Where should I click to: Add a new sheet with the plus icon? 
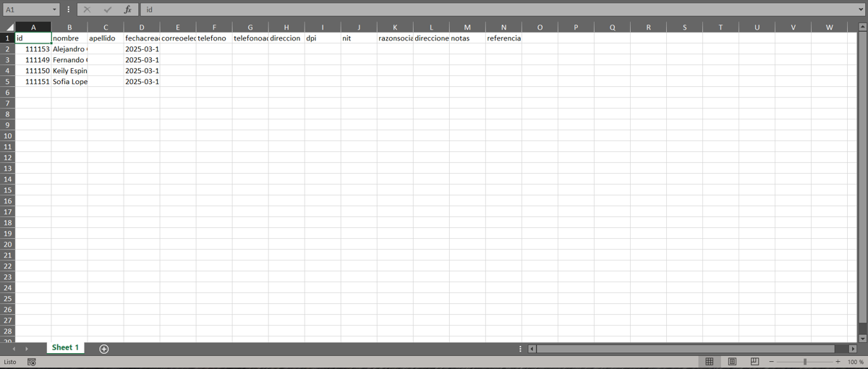pyautogui.click(x=104, y=349)
